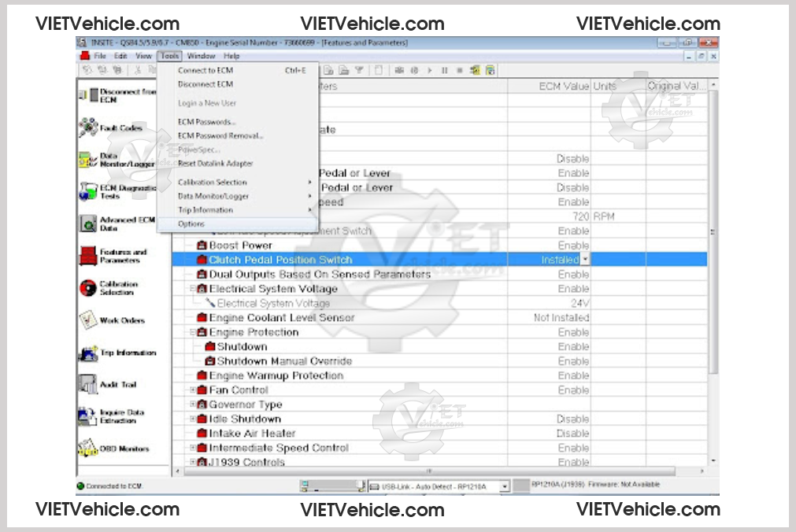Expand the Fan Control tree node
This screenshot has height=532, width=796.
pos(193,390)
